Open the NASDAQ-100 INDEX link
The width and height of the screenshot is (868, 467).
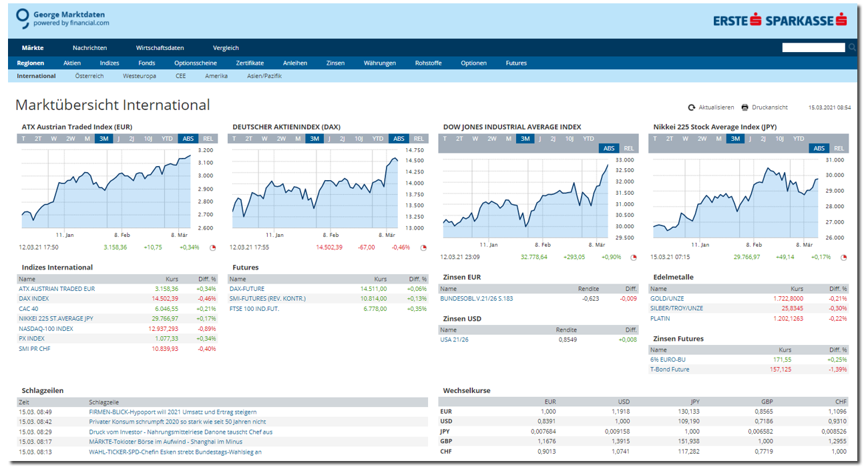pyautogui.click(x=46, y=329)
